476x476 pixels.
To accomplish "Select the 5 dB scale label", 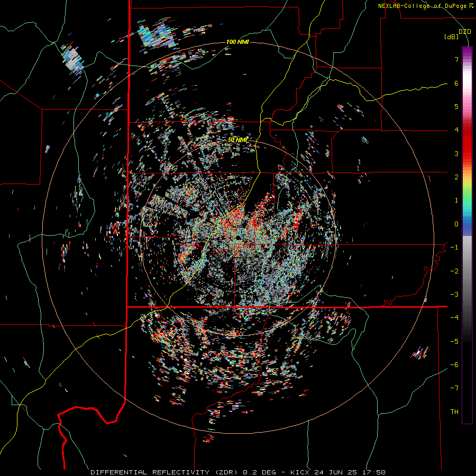I will pyautogui.click(x=456, y=106).
